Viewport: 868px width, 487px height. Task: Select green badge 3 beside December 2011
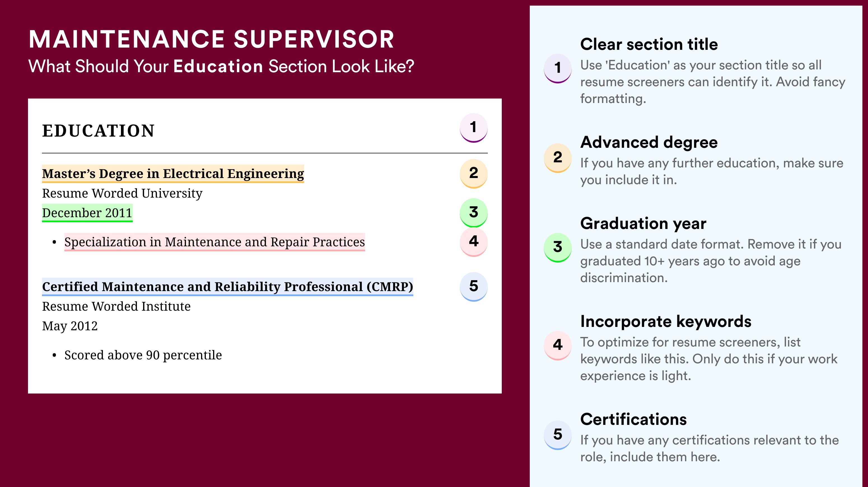pyautogui.click(x=473, y=212)
